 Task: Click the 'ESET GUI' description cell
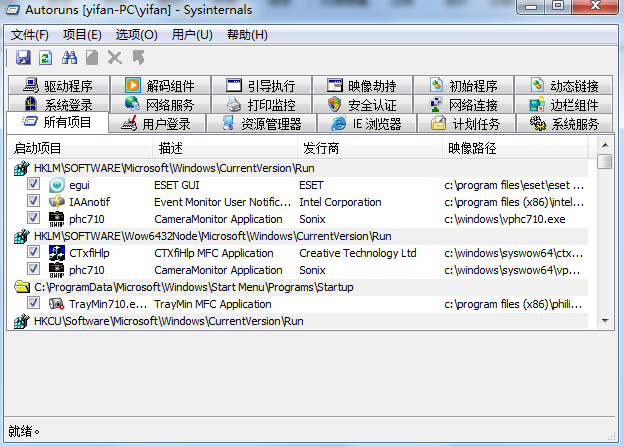[x=177, y=185]
